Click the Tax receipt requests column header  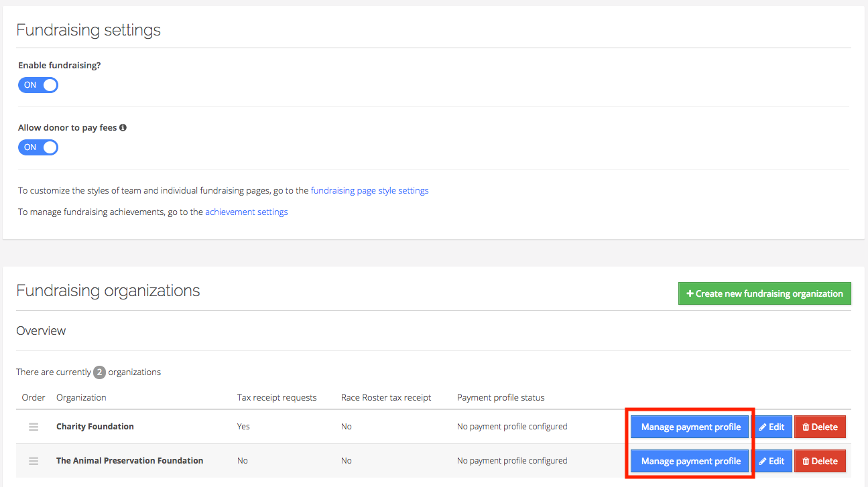[277, 397]
